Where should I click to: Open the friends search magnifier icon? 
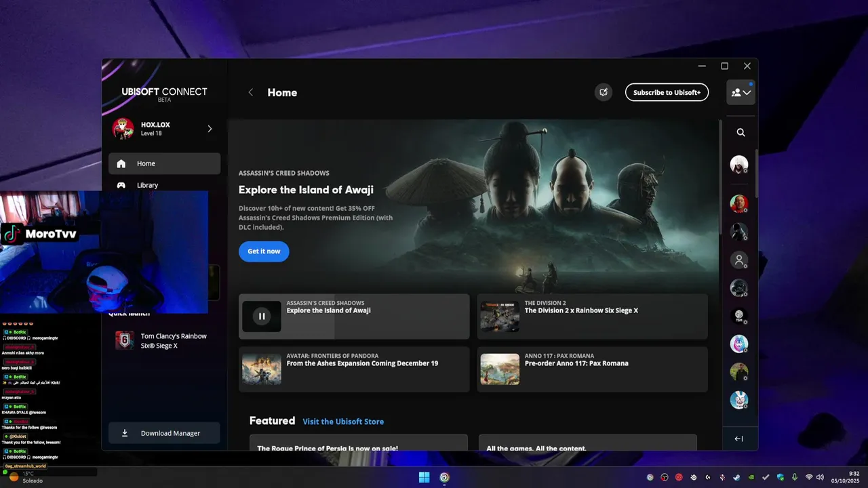tap(741, 133)
